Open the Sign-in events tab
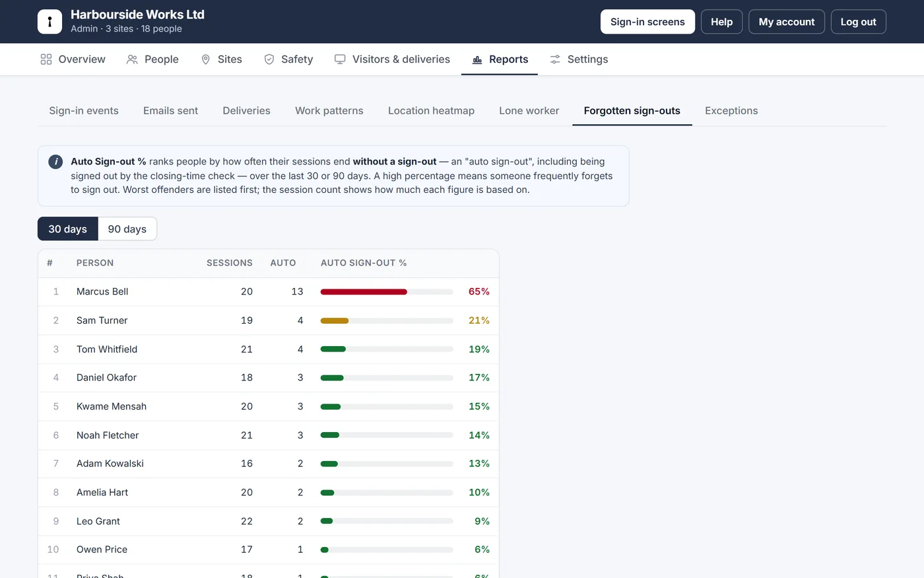 tap(84, 111)
